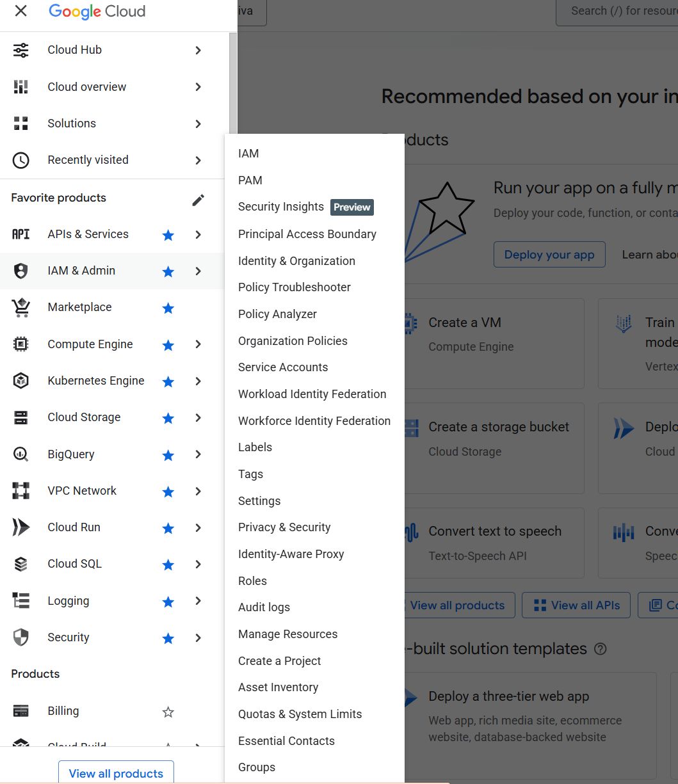This screenshot has width=678, height=784.
Task: Open Cloud Storage via its bucket icon
Action: coord(21,417)
